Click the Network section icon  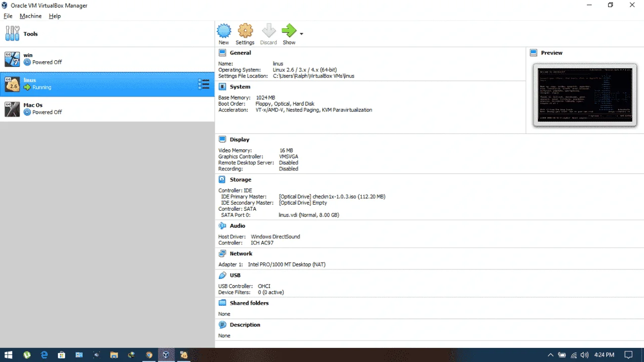click(x=222, y=254)
